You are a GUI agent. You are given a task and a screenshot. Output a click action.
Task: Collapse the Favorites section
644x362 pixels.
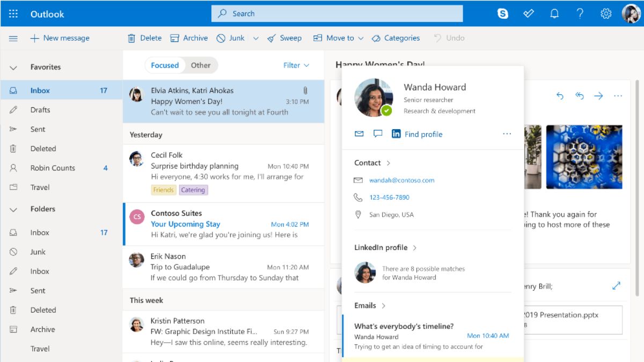coord(13,68)
